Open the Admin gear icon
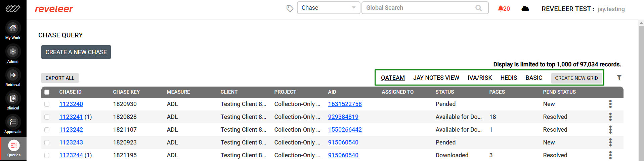The image size is (644, 161). [13, 51]
